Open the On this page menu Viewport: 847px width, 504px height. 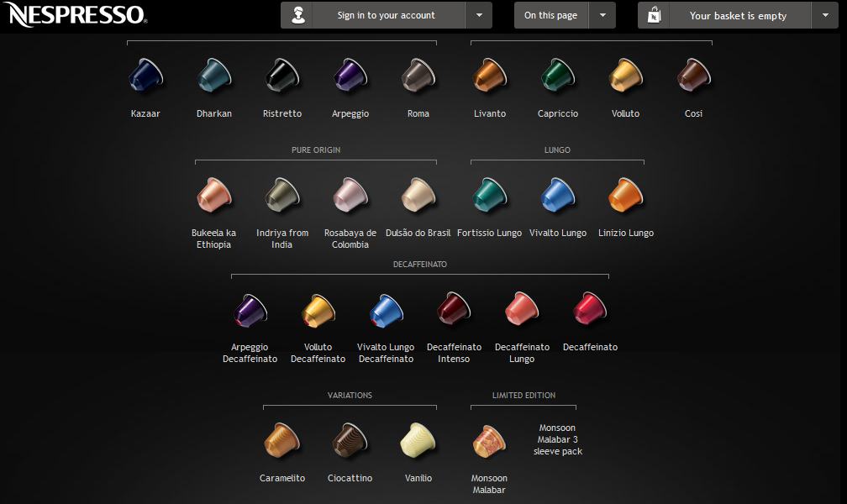tap(550, 15)
